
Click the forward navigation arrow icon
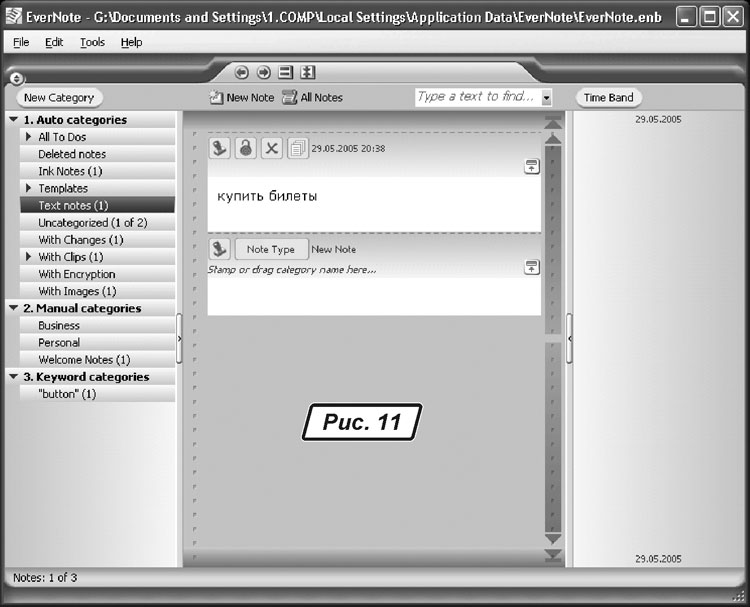[263, 72]
